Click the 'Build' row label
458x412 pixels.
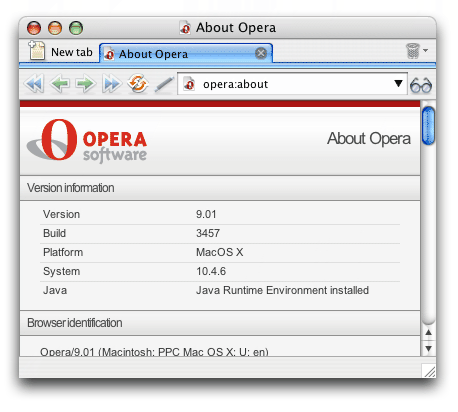click(x=54, y=233)
